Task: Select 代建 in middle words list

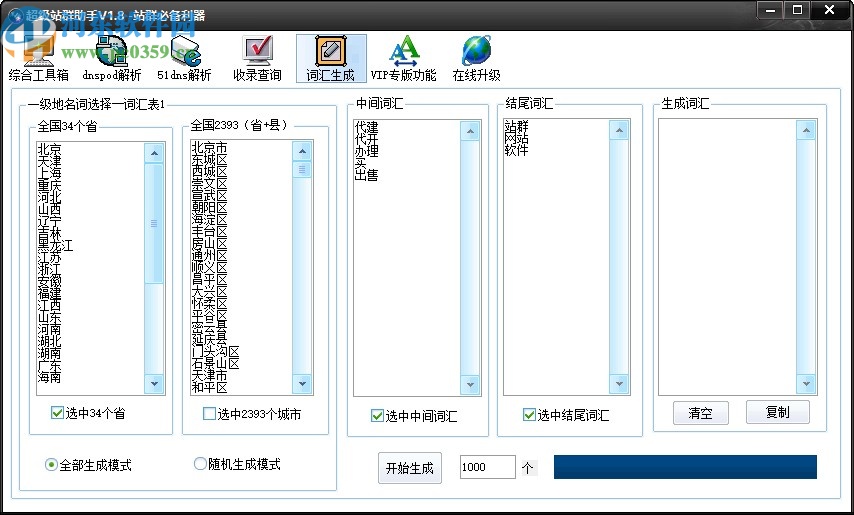Action: (366, 127)
